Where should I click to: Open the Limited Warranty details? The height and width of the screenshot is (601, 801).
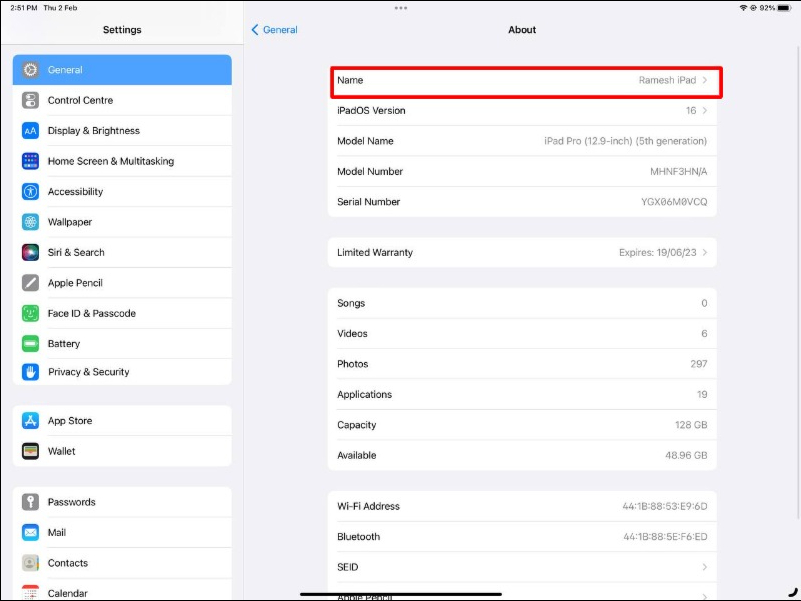click(x=520, y=252)
